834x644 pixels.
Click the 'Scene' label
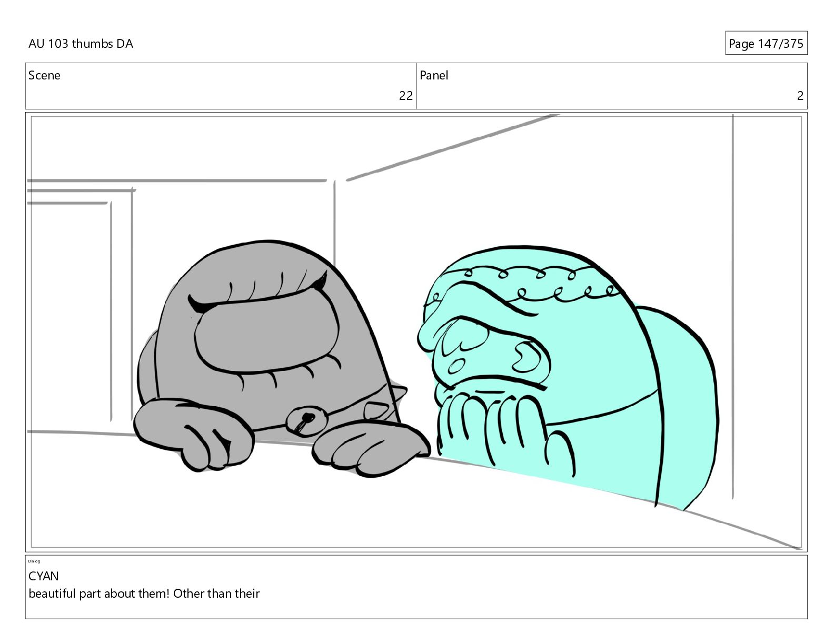tap(44, 75)
